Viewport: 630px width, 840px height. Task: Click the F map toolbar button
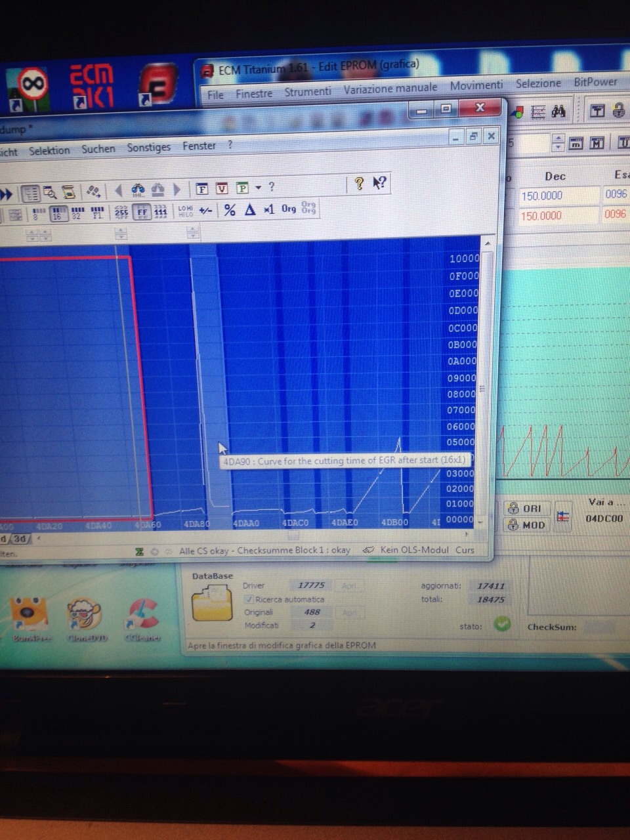point(202,189)
